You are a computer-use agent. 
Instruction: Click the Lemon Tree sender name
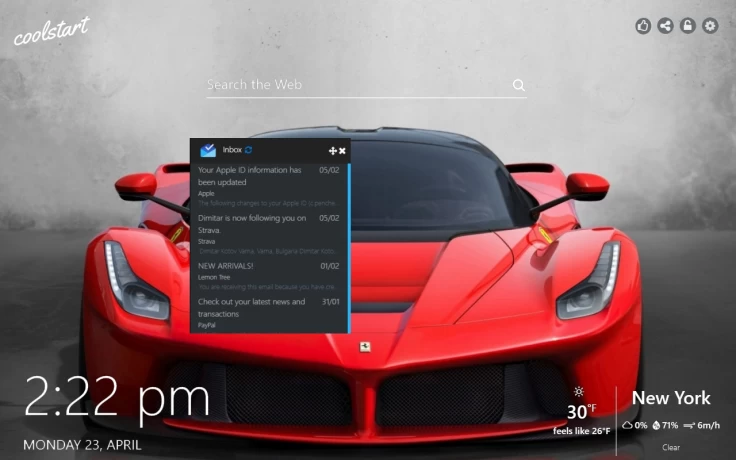click(214, 277)
